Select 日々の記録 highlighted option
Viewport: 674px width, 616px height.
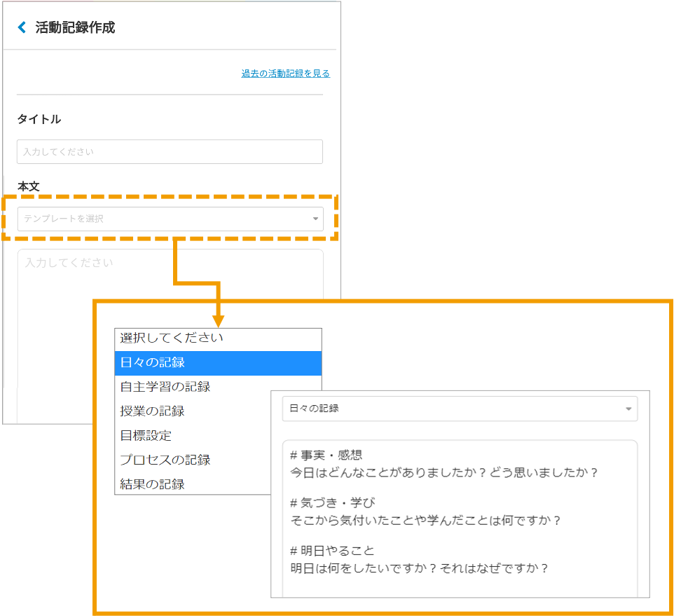tap(218, 363)
